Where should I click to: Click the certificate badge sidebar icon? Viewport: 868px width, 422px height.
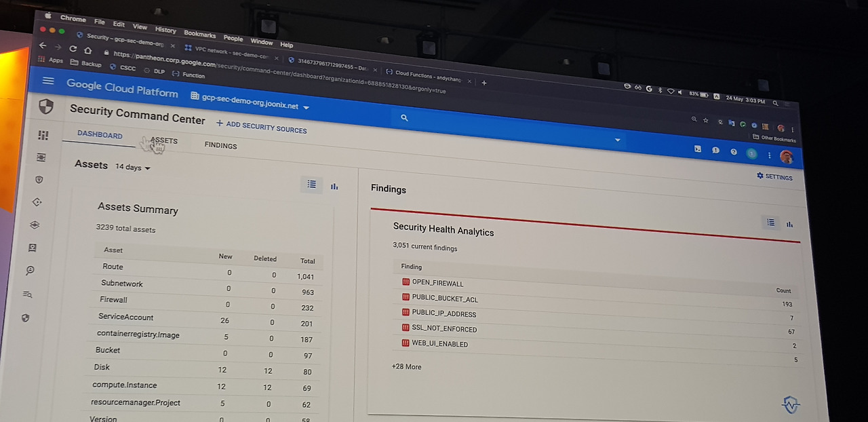tap(33, 248)
